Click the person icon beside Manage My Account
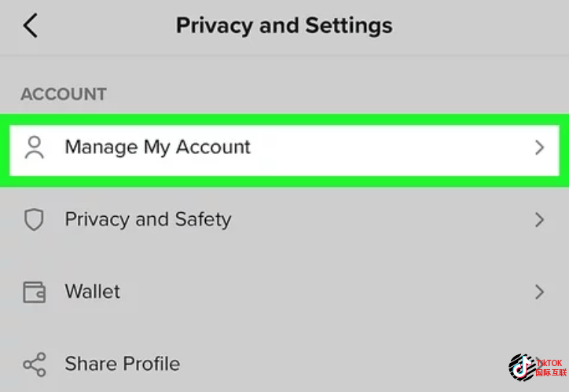This screenshot has width=569, height=392. pos(34,148)
